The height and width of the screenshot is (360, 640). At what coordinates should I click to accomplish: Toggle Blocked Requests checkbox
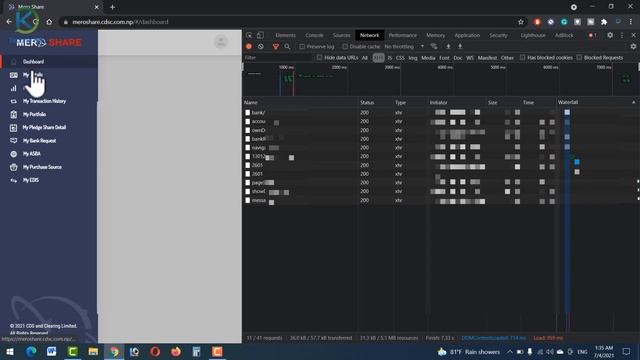579,58
